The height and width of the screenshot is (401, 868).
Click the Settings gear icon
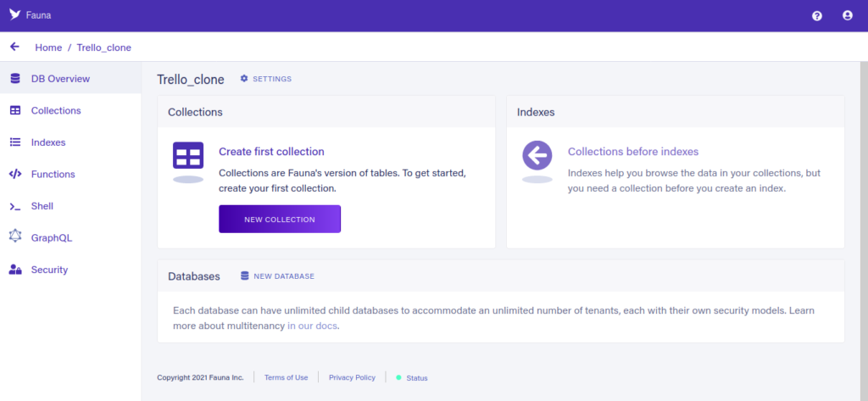244,79
